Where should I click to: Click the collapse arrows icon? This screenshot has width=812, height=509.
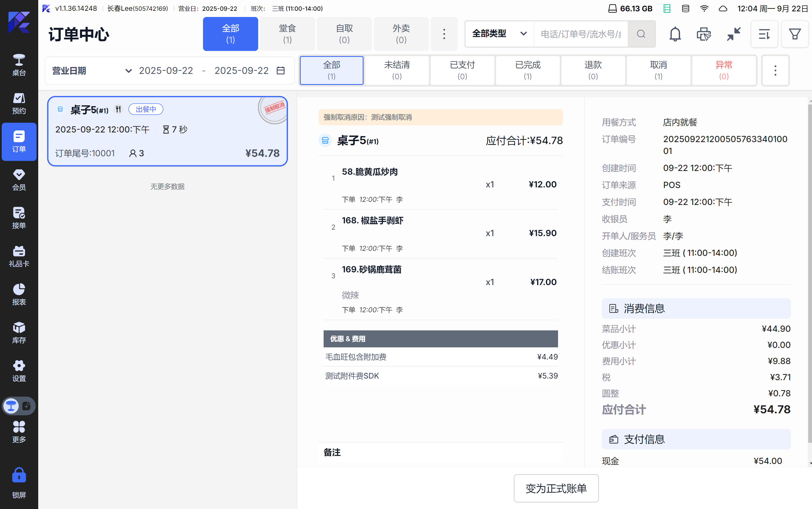733,34
